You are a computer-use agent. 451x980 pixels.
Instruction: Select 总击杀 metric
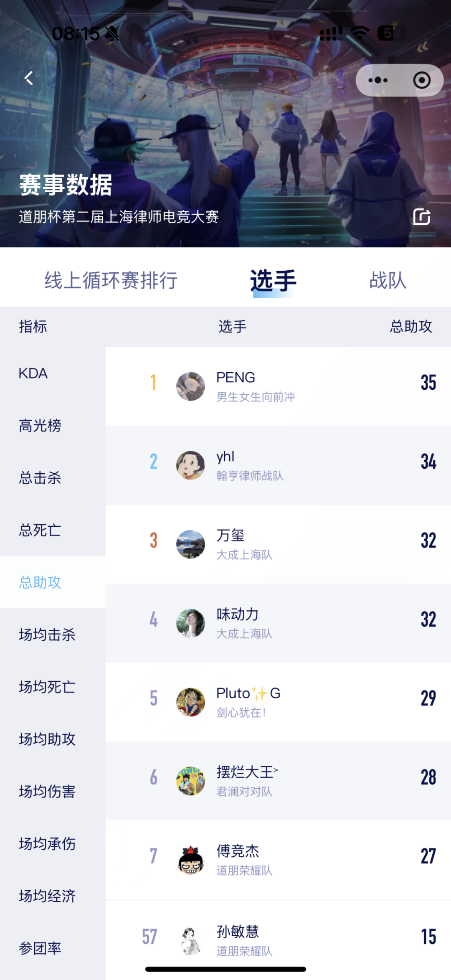pos(40,478)
